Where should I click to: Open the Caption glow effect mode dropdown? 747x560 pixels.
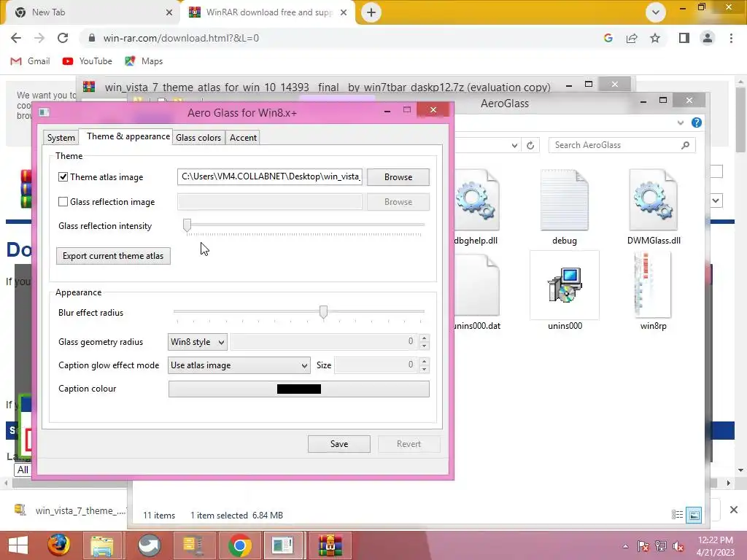[x=239, y=365]
